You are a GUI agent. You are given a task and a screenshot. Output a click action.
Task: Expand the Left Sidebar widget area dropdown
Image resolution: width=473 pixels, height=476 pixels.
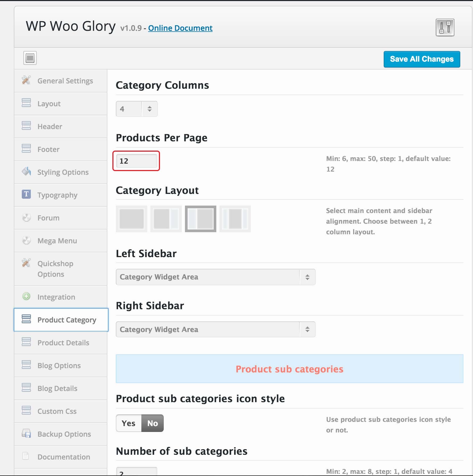pos(216,277)
